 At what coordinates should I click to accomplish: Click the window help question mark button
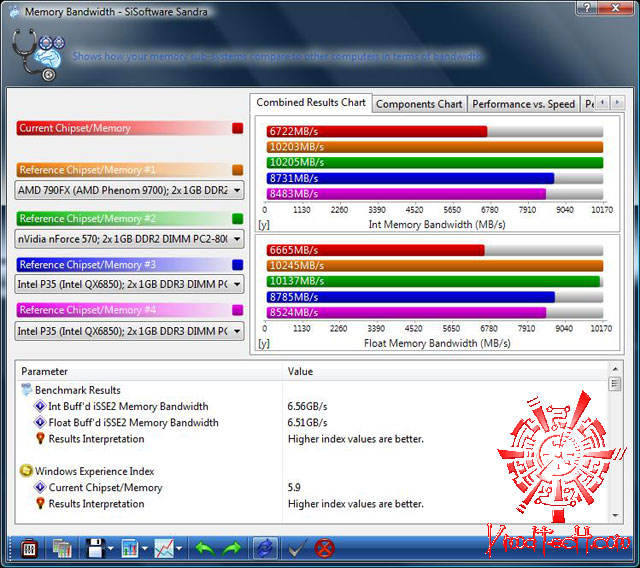point(587,7)
